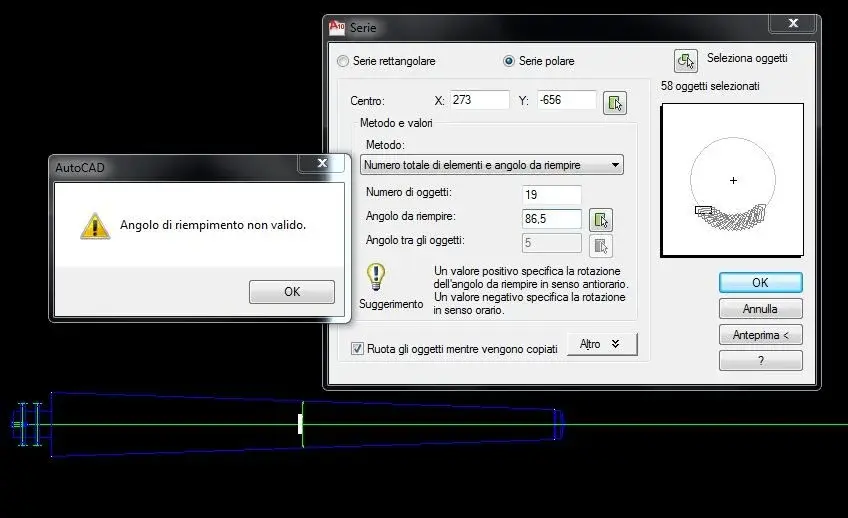848x518 pixels.
Task: Click the Suggerimento tip description text
Action: [531, 290]
